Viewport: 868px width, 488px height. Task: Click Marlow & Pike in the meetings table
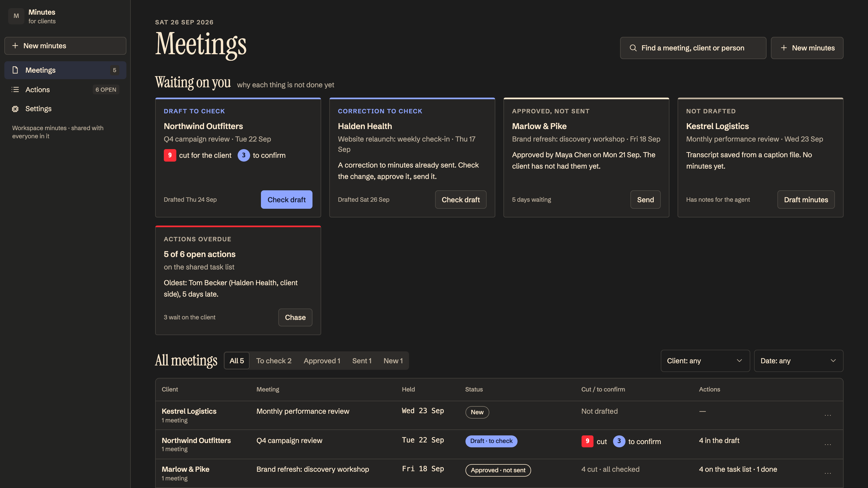(185, 470)
